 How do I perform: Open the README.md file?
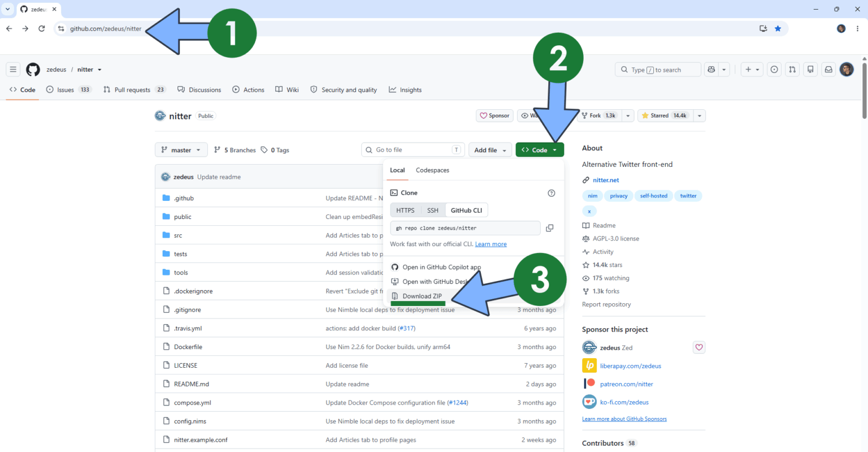coord(192,384)
